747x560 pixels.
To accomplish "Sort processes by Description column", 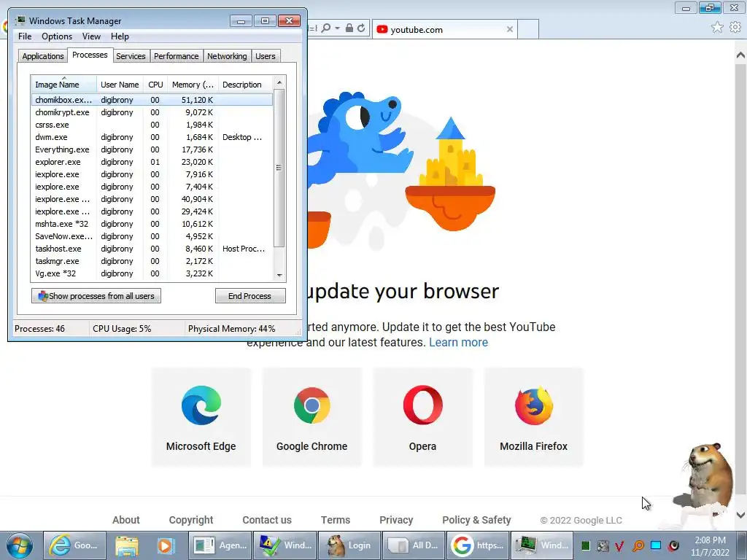I will click(x=245, y=85).
